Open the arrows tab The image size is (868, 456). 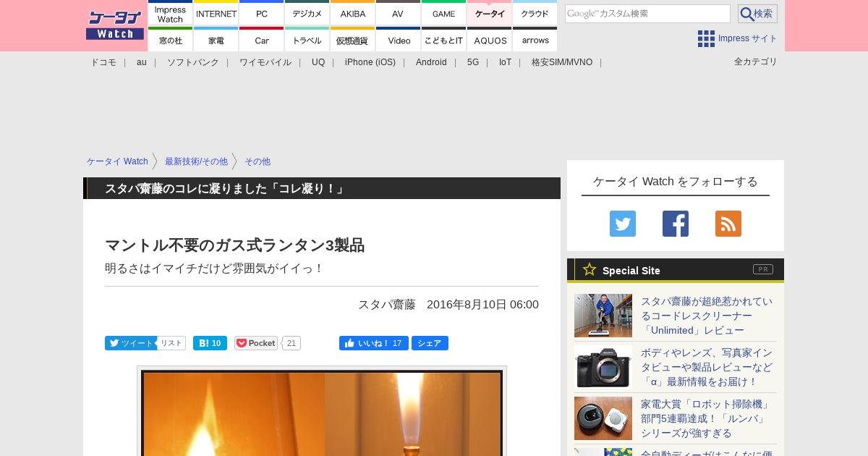point(535,40)
